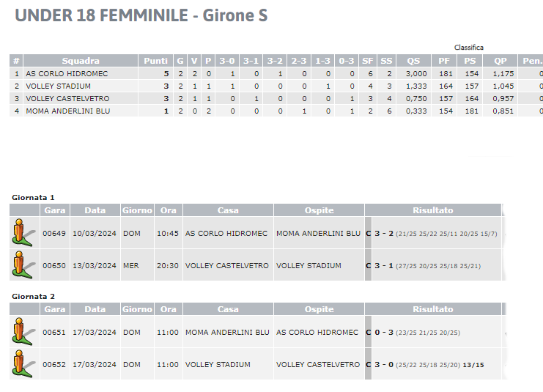Open the location icon for match 00650
Viewport: 543px width, 392px height.
coord(23,265)
